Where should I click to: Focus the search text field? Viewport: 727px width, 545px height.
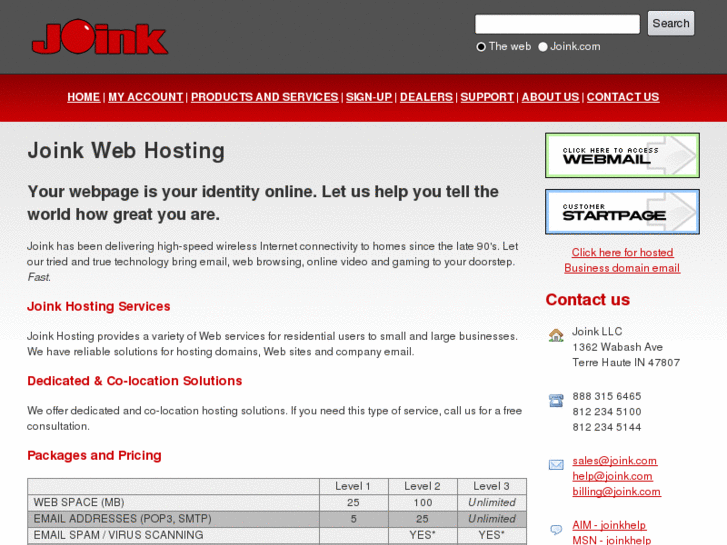(557, 24)
